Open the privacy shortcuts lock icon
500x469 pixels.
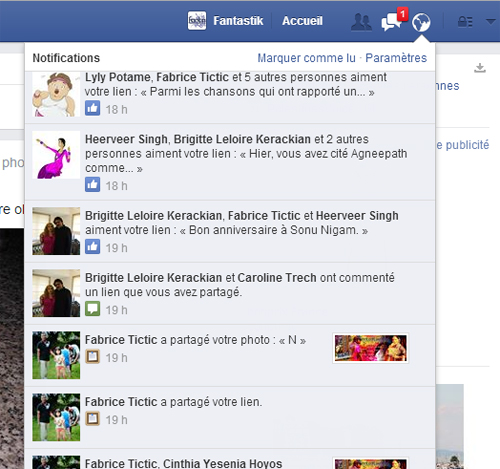tap(465, 22)
